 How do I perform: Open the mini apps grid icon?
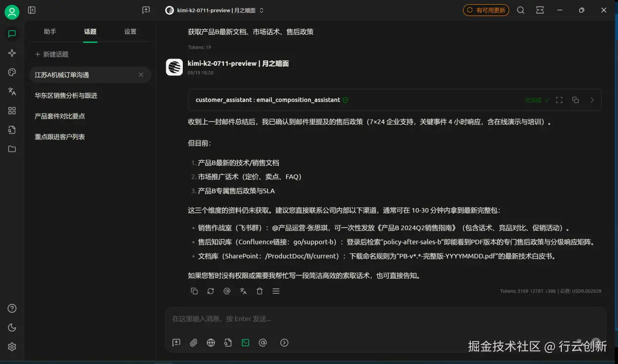[x=12, y=111]
